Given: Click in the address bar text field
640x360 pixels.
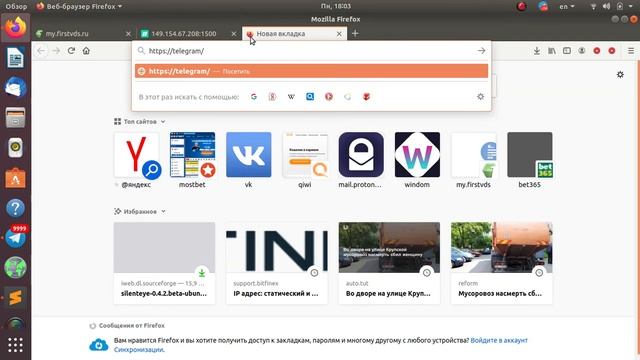Looking at the screenshot, I should pos(310,51).
